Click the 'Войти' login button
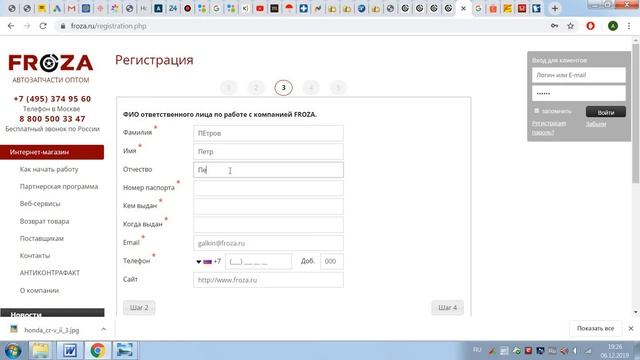Screen dimensions: 640x360 point(606,112)
